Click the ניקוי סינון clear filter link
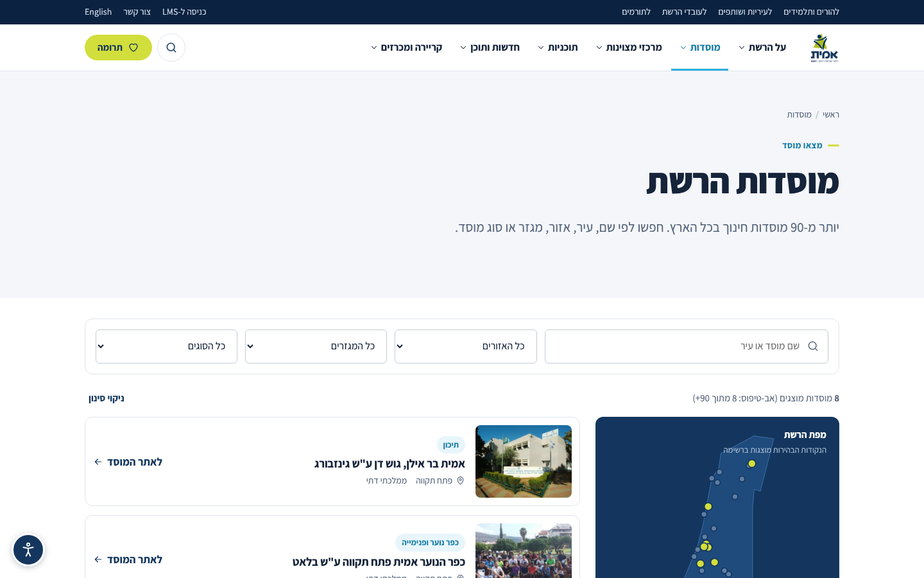This screenshot has width=924, height=578. [107, 398]
